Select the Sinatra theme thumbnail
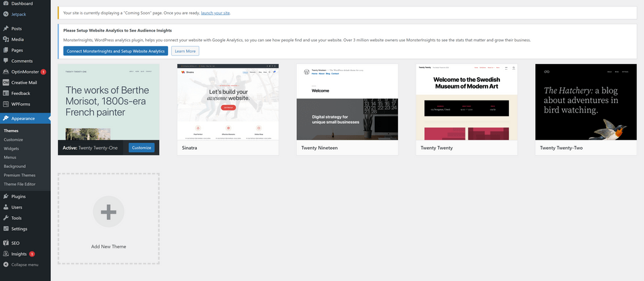644x281 pixels. click(228, 102)
